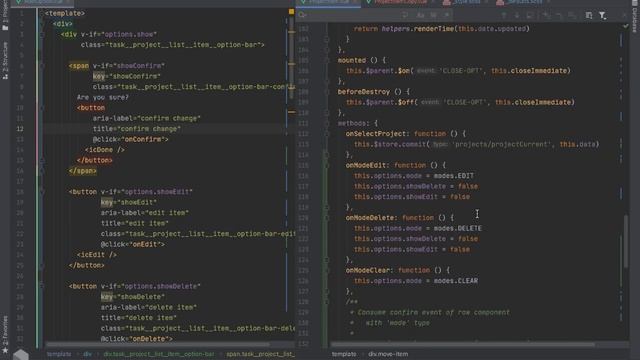Click vertical scrollbar thumb of right editor

626,241
